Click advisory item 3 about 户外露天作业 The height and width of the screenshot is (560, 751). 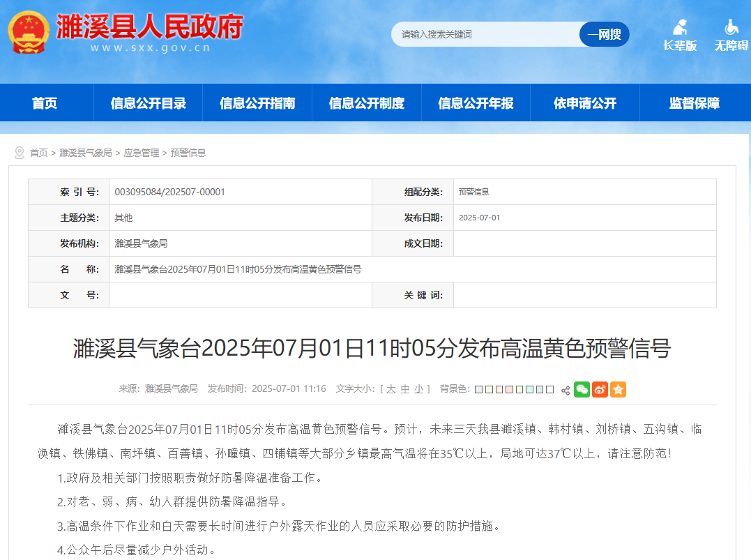pyautogui.click(x=279, y=527)
